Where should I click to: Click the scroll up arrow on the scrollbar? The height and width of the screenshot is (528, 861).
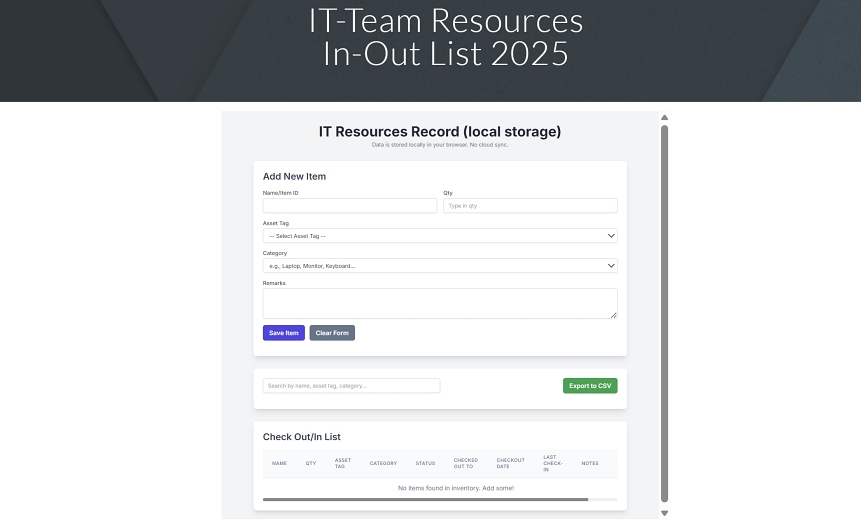[x=664, y=117]
